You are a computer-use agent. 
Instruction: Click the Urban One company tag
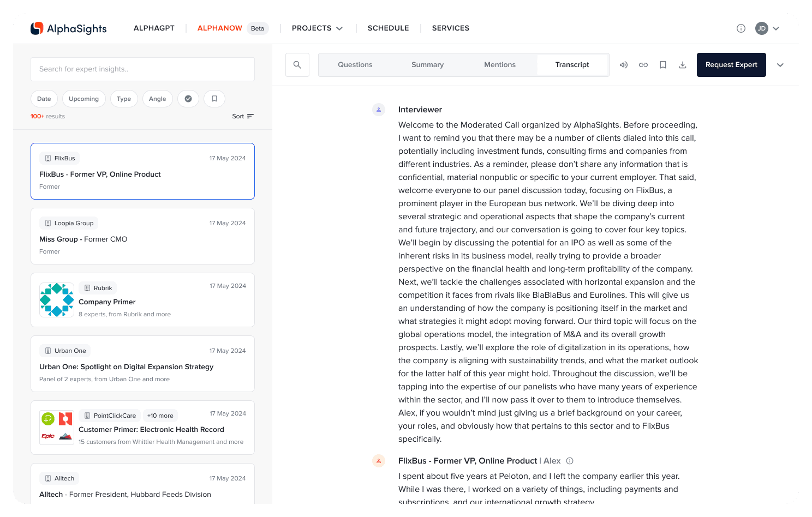(x=65, y=351)
